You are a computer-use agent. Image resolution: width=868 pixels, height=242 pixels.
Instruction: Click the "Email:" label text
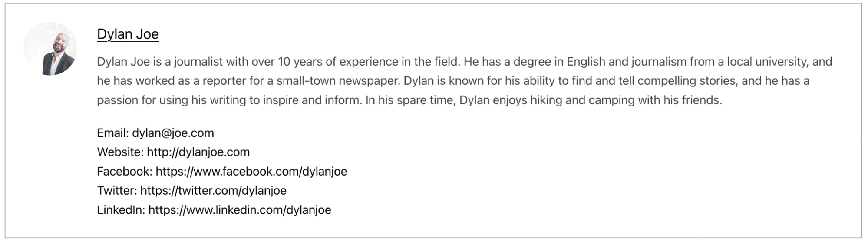113,133
